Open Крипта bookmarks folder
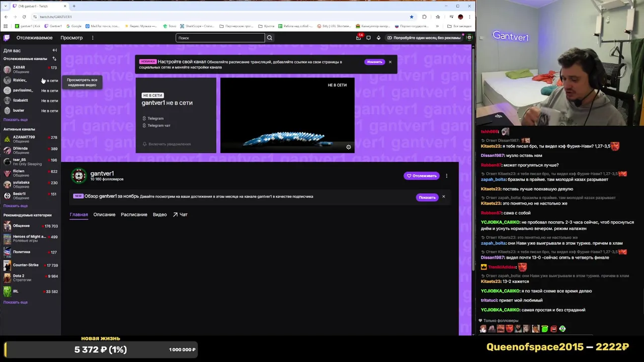Screen dimensions: 644x362 point(267,26)
